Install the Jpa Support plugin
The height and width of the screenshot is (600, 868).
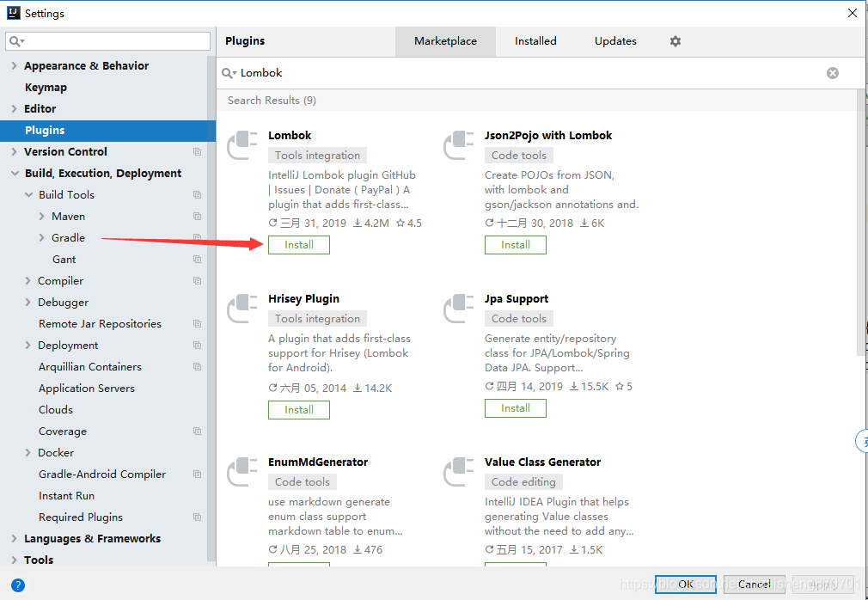click(x=516, y=408)
